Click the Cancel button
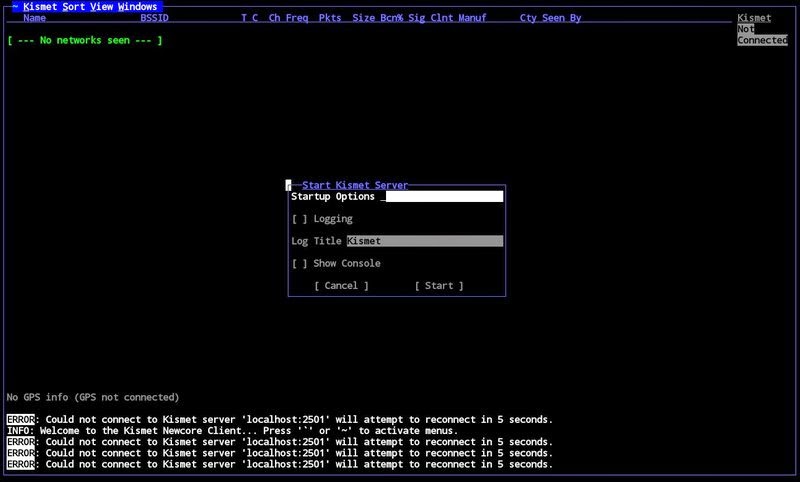Image resolution: width=800 pixels, height=482 pixels. (x=341, y=286)
